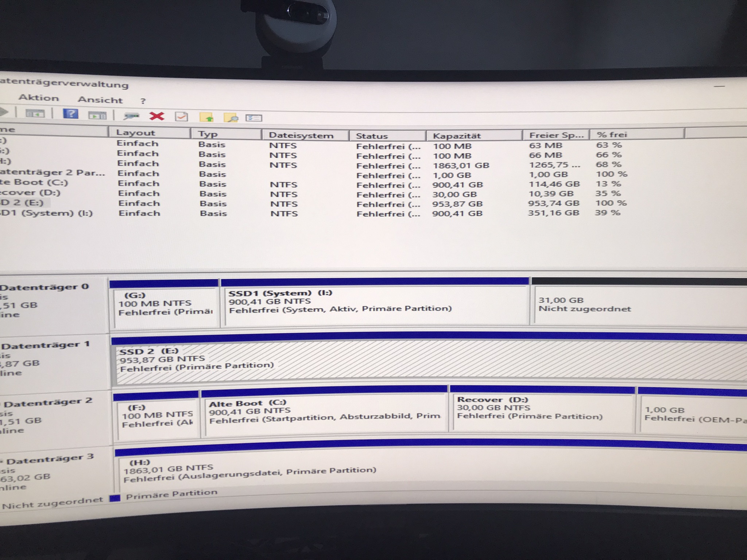Open the Ansicht menu
The height and width of the screenshot is (560, 747).
tap(100, 100)
